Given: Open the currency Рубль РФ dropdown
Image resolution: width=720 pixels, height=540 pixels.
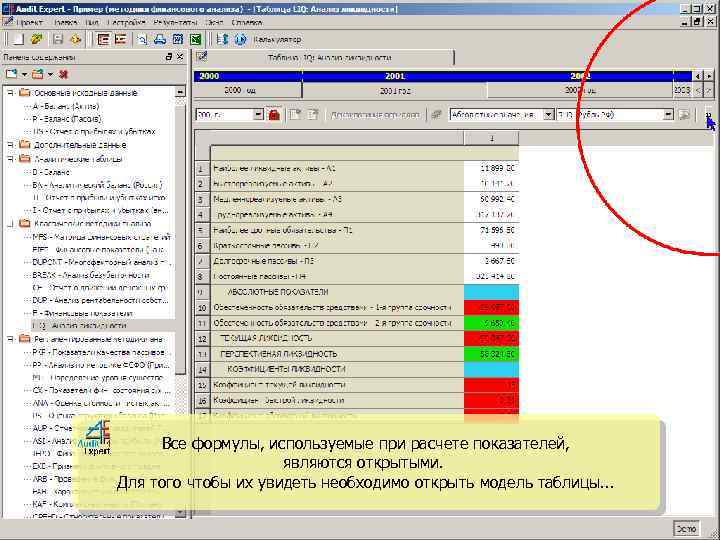Looking at the screenshot, I should click(668, 114).
